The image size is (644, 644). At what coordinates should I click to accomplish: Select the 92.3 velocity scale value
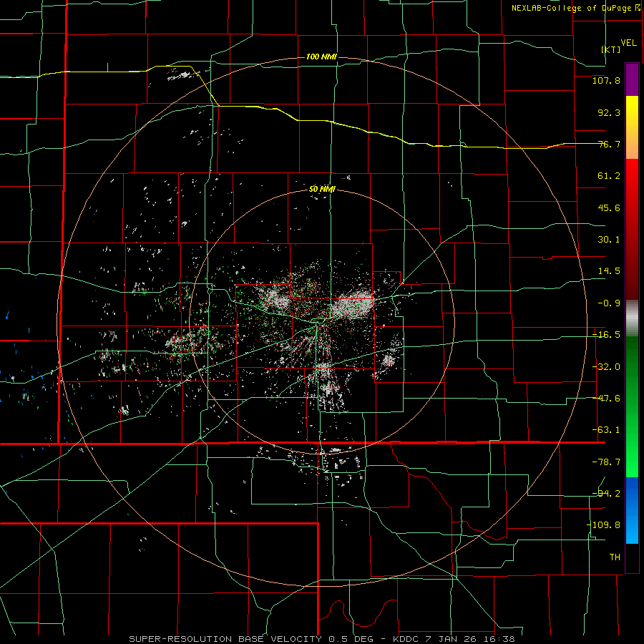(609, 112)
